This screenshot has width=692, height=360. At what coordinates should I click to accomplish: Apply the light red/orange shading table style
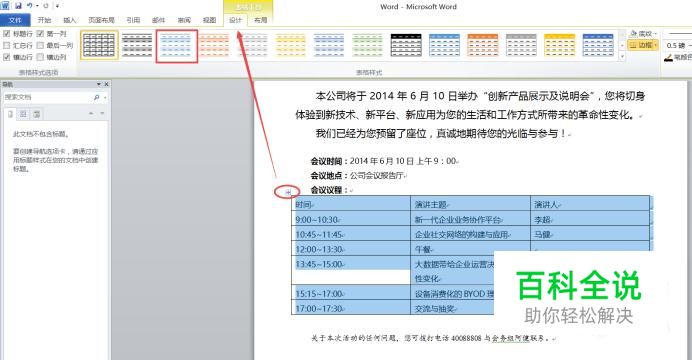tap(214, 45)
